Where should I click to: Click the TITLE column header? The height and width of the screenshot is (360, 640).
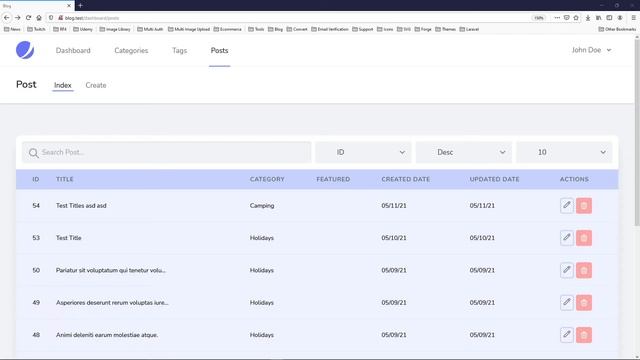tap(64, 179)
